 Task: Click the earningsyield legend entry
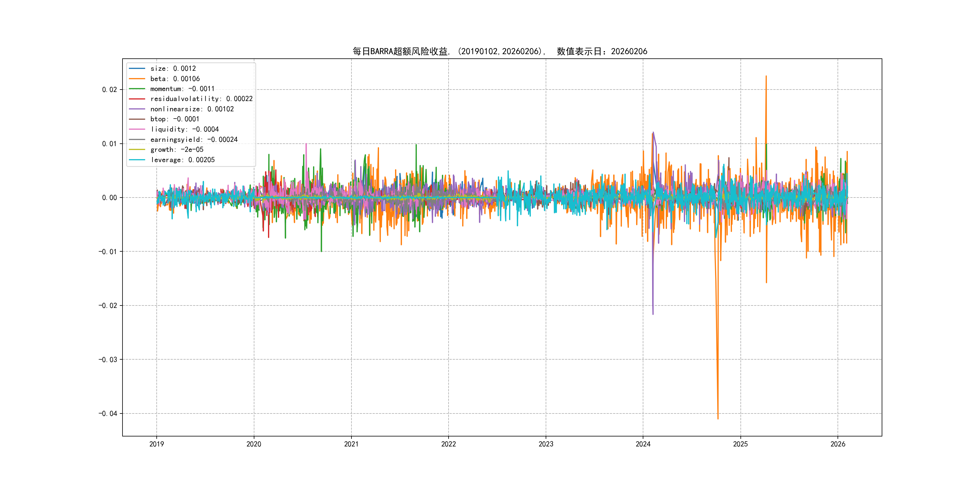point(194,140)
